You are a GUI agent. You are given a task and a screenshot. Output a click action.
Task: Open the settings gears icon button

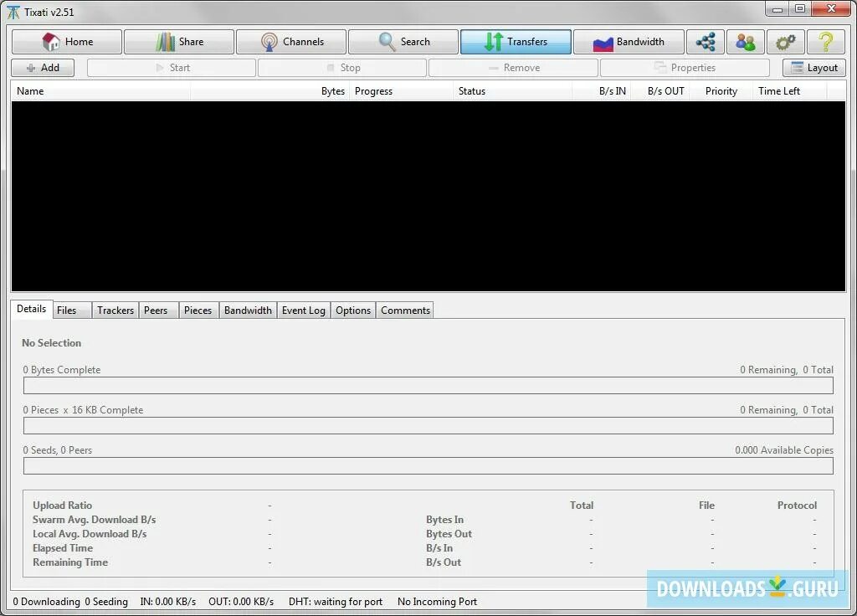785,42
